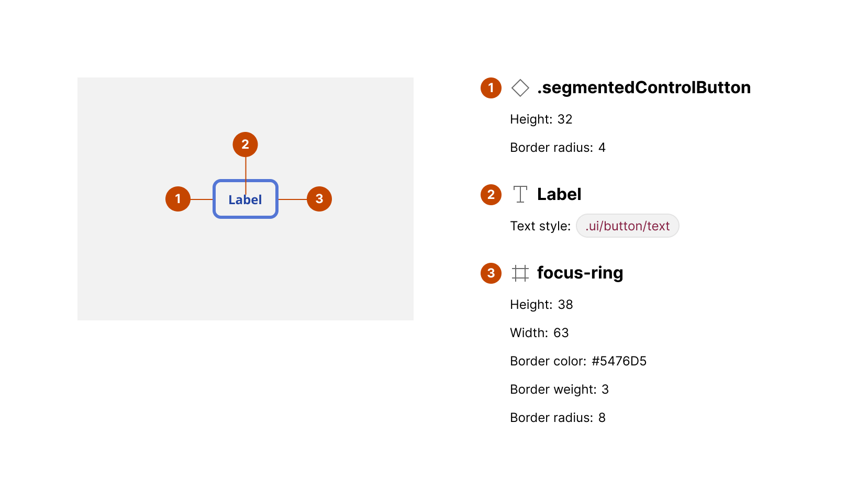Screen dimensions: 868x490
Task: Click the text type icon beside Label heading
Action: (x=520, y=194)
